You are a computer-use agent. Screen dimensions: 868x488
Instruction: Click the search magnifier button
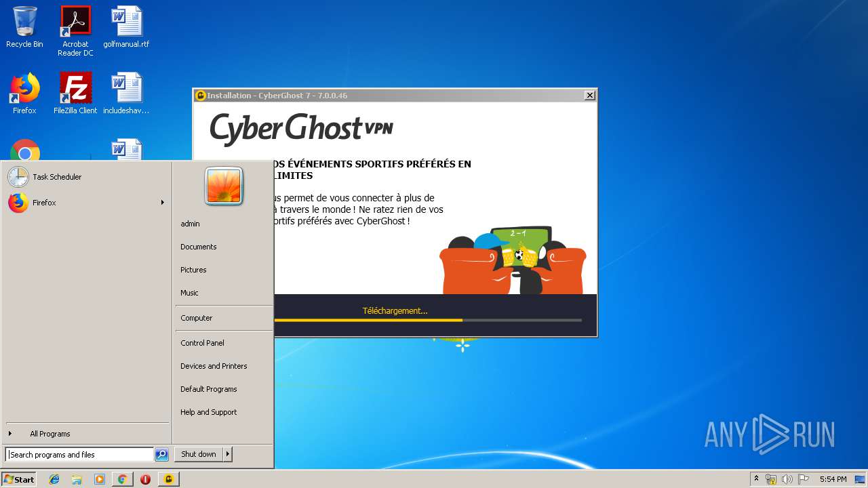point(161,455)
